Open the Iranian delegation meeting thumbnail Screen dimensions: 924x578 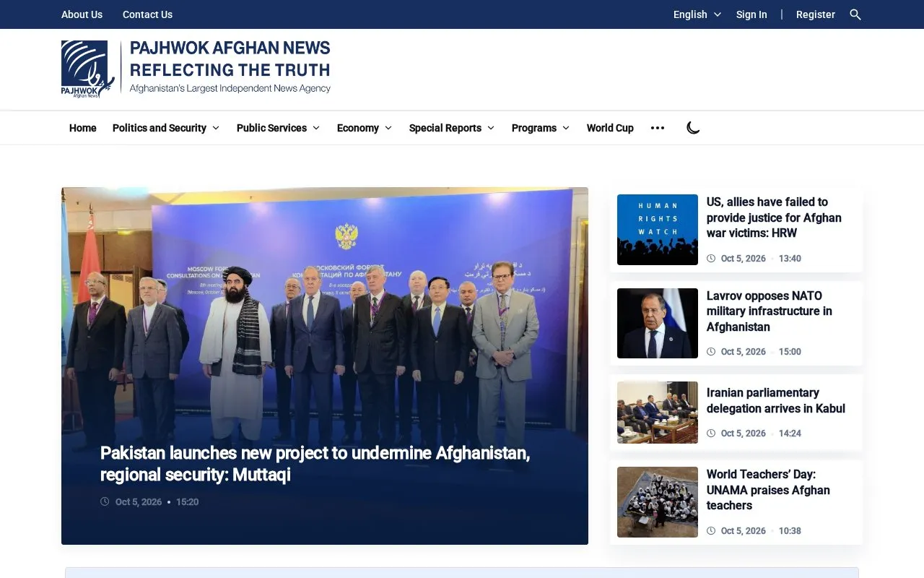click(658, 413)
